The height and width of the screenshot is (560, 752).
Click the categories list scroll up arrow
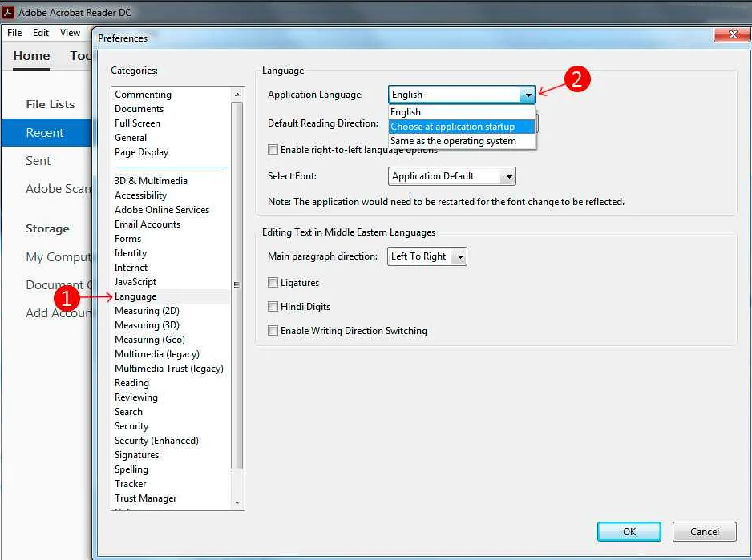(x=237, y=95)
